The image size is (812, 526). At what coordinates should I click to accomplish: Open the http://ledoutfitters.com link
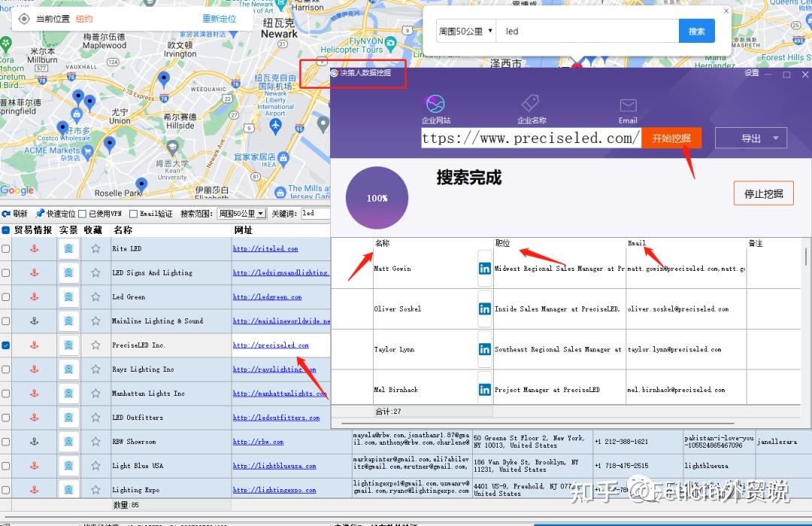click(x=276, y=417)
